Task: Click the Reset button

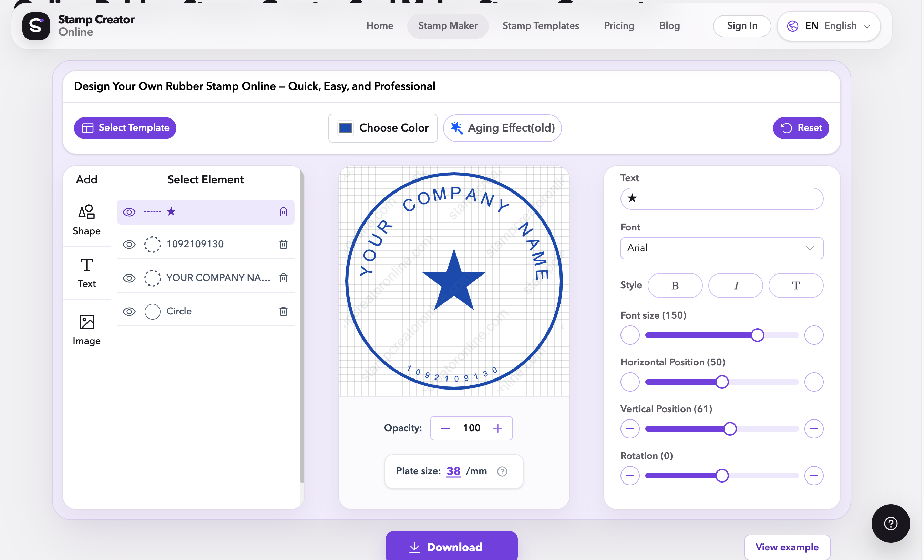Action: click(x=801, y=128)
